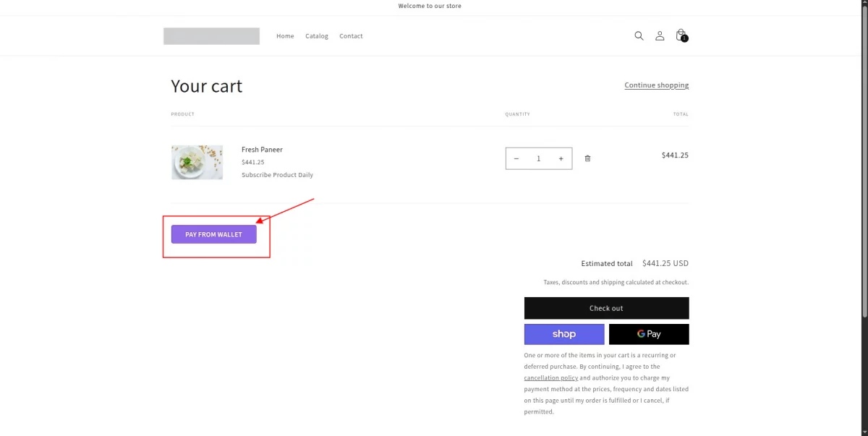Select the cart item count badge
868x436 pixels.
point(684,40)
